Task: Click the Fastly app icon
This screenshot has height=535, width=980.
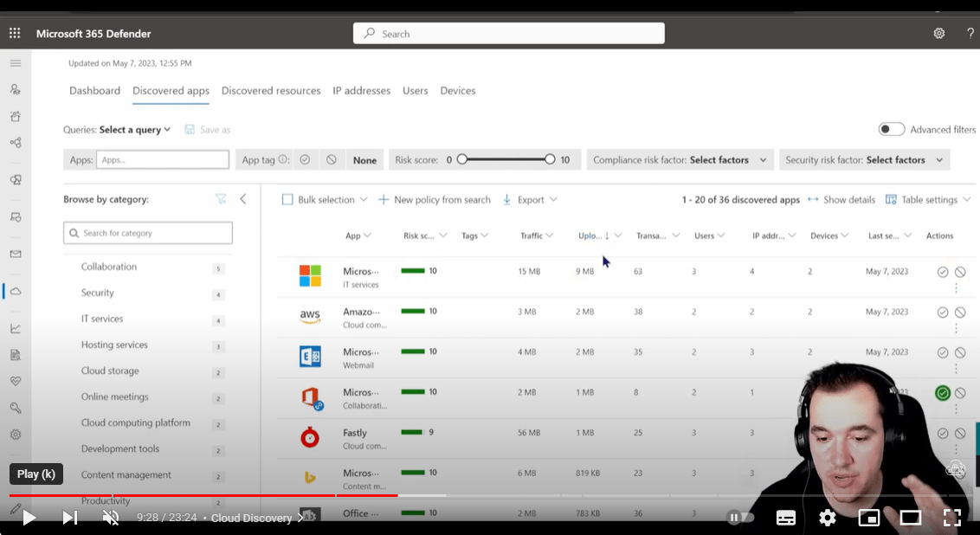Action: tap(310, 437)
